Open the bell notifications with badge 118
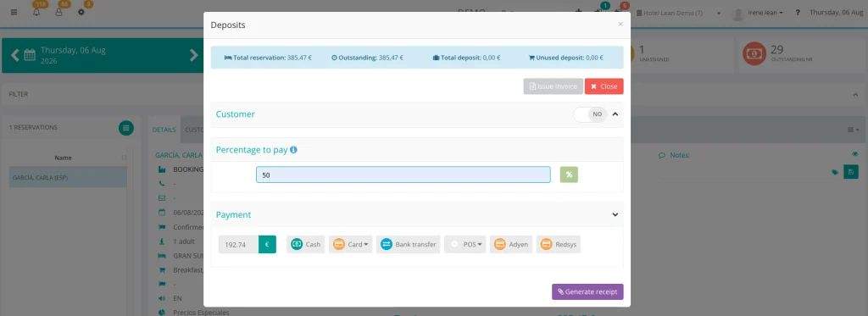 36,12
